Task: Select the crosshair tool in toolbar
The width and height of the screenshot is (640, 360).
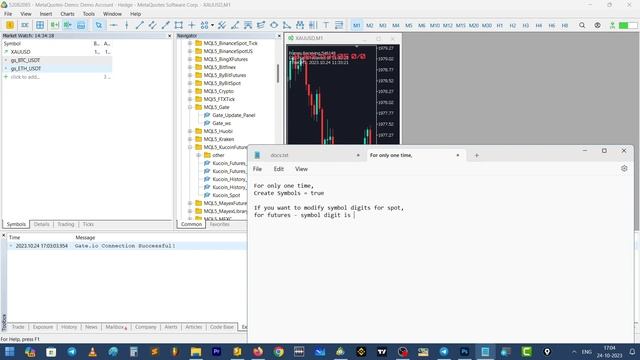Action: (x=191, y=25)
